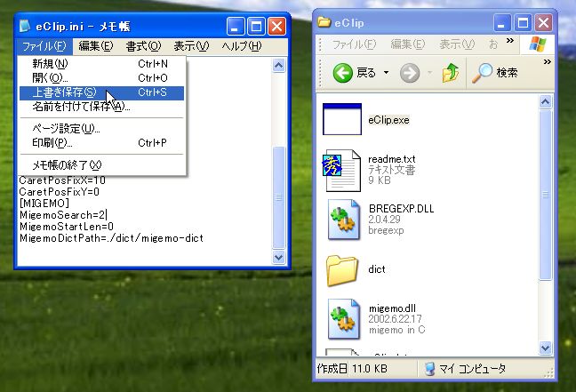Open ページ設定(U)... page setup

pos(101,129)
